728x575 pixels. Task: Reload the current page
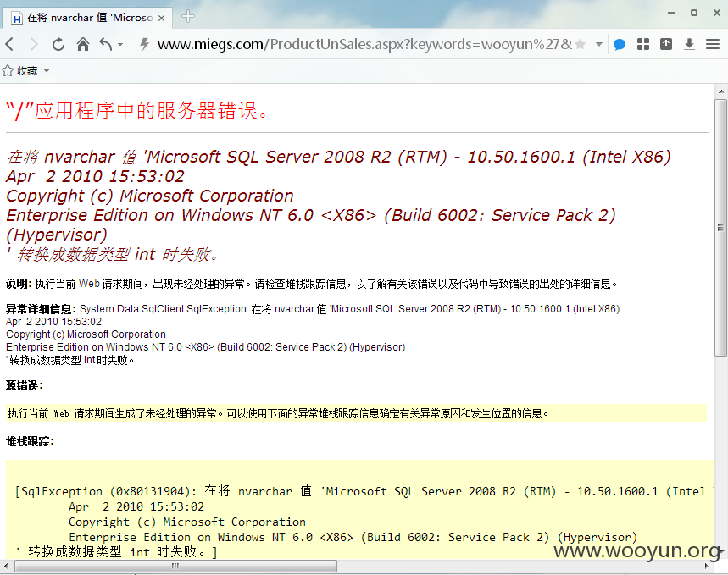(x=58, y=45)
